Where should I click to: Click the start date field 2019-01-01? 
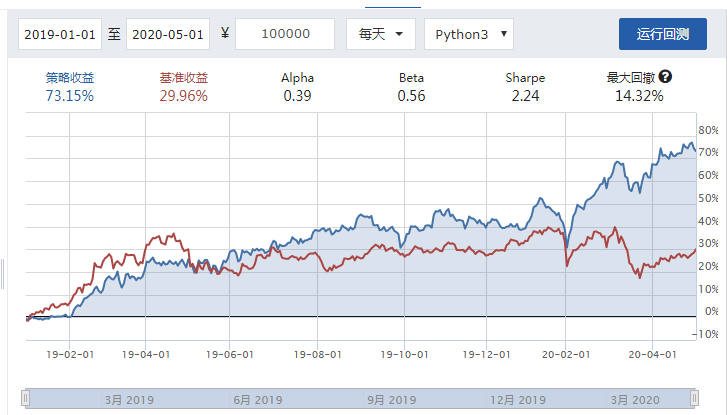tap(59, 34)
